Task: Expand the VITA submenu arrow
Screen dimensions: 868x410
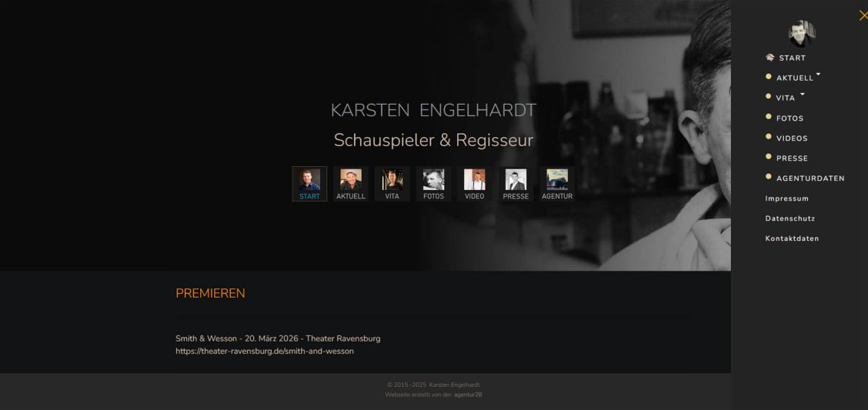Action: pos(802,94)
